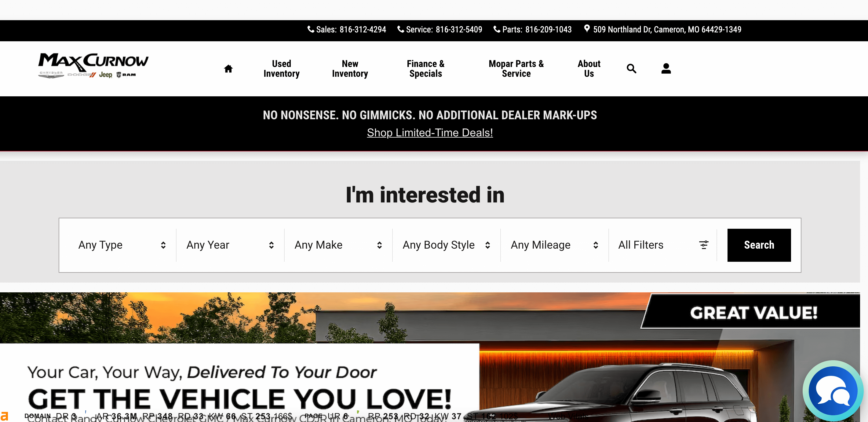
Task: Click the Max Curnow dealership logo
Action: pyautogui.click(x=93, y=65)
